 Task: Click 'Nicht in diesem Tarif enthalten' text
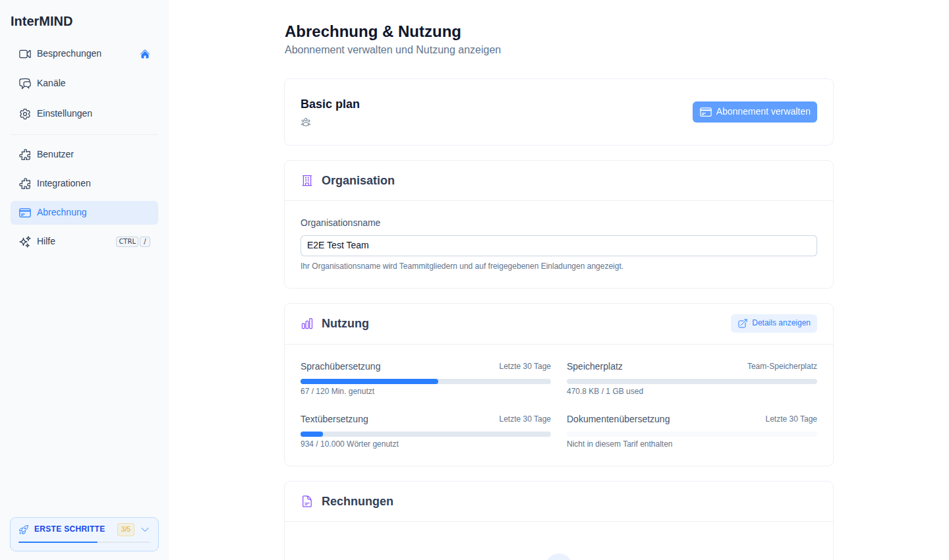(x=619, y=444)
